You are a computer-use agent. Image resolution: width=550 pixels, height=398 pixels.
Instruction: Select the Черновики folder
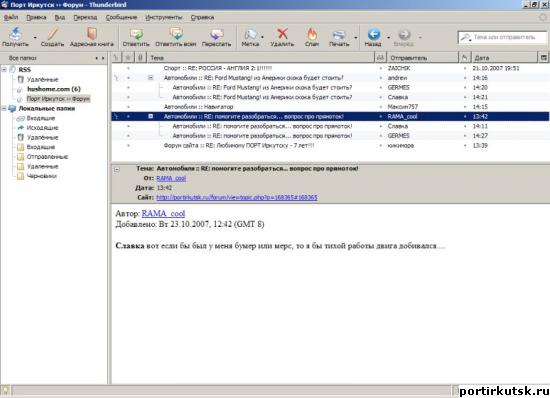pyautogui.click(x=42, y=176)
